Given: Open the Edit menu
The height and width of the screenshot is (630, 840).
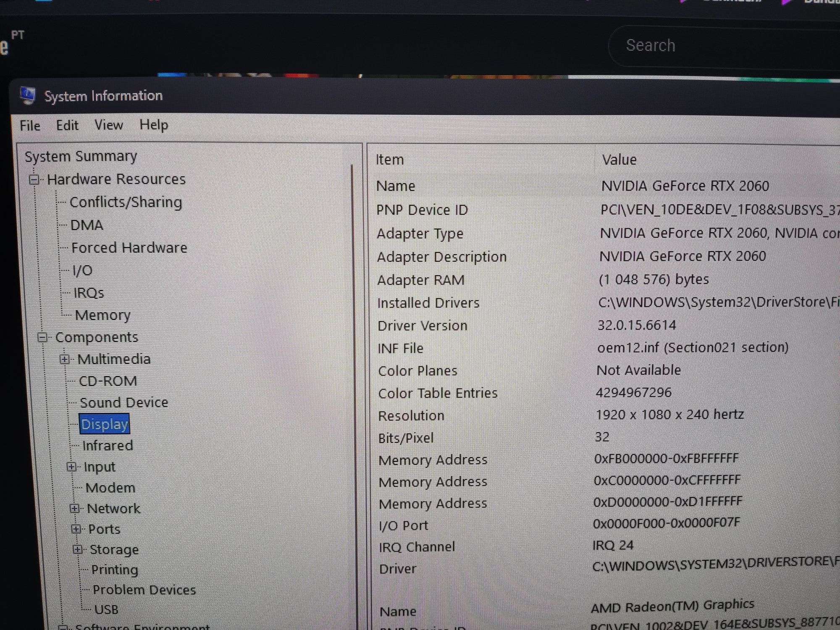Looking at the screenshot, I should pyautogui.click(x=67, y=125).
